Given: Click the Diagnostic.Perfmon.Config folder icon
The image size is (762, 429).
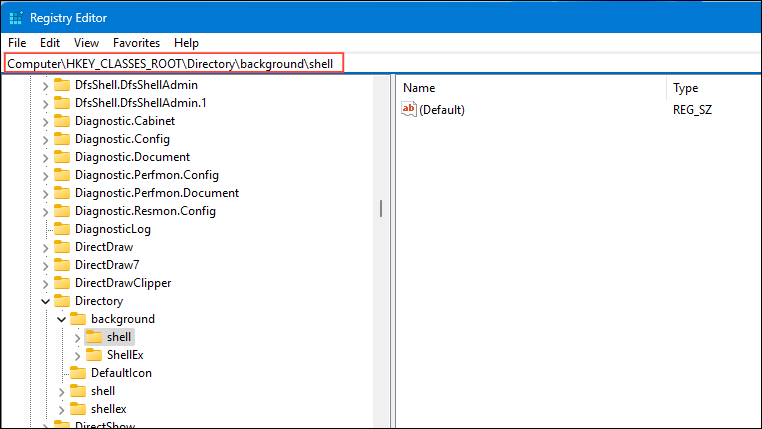Looking at the screenshot, I should click(x=62, y=174).
